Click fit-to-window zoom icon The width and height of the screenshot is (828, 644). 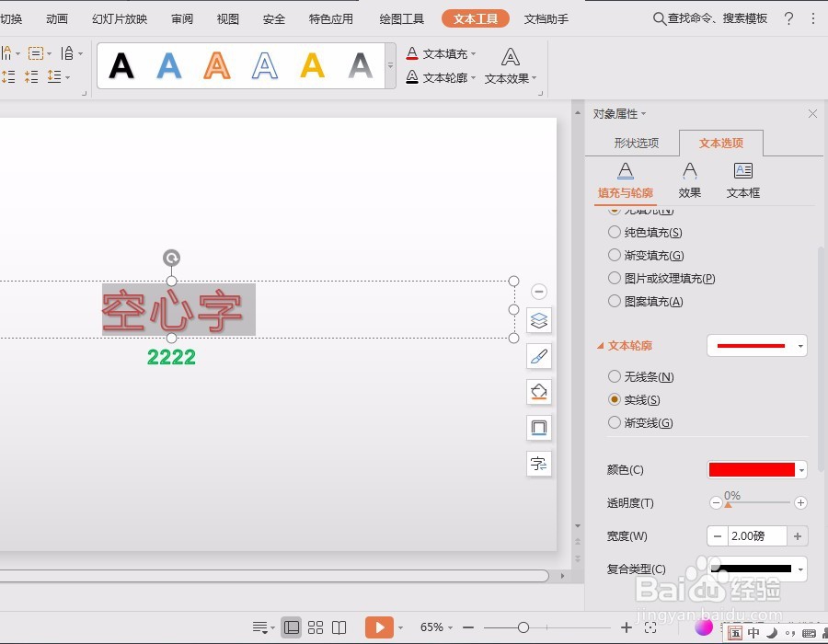[650, 627]
